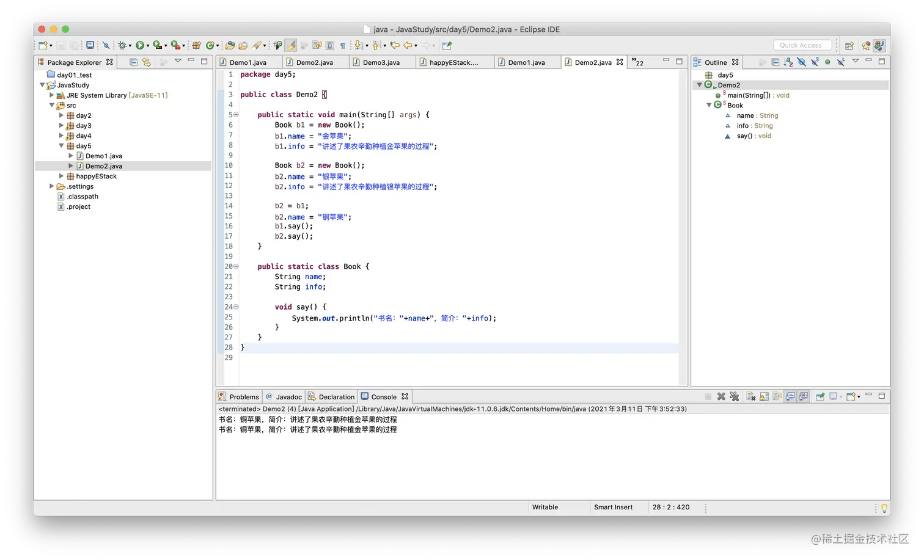The width and height of the screenshot is (924, 560).
Task: Click the New Java Package icon
Action: pyautogui.click(x=197, y=45)
